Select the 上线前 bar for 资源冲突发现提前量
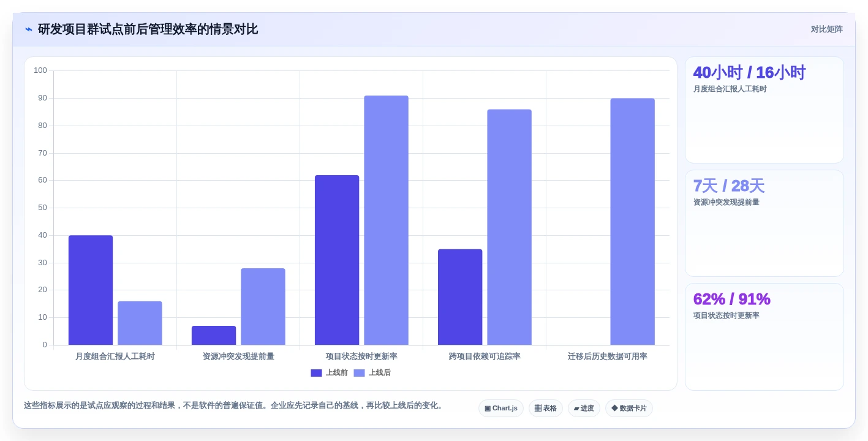 (x=214, y=335)
